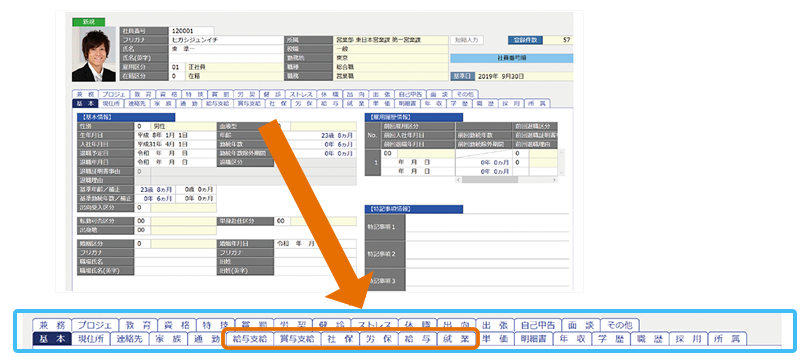
Task: Select the 家族 tab in the enlarged tab strip
Action: (x=168, y=339)
